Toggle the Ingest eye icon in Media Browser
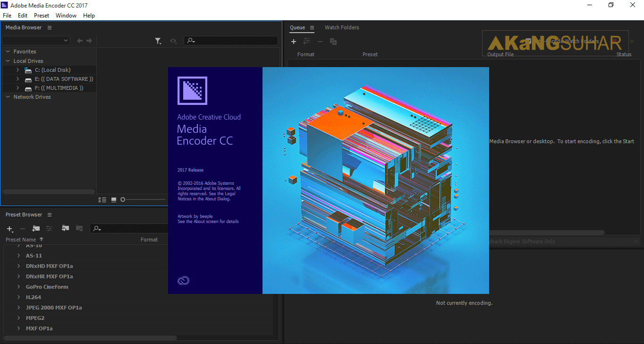The image size is (644, 344). pyautogui.click(x=173, y=41)
